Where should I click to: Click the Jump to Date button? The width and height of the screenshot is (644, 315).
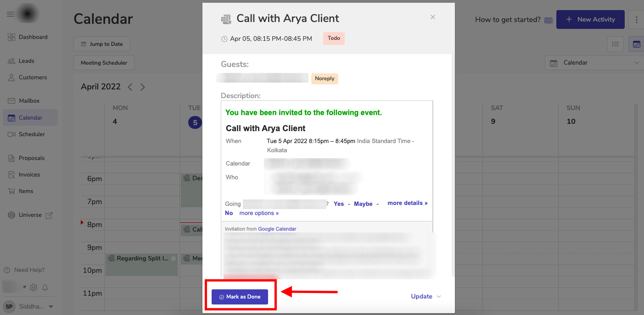(102, 44)
